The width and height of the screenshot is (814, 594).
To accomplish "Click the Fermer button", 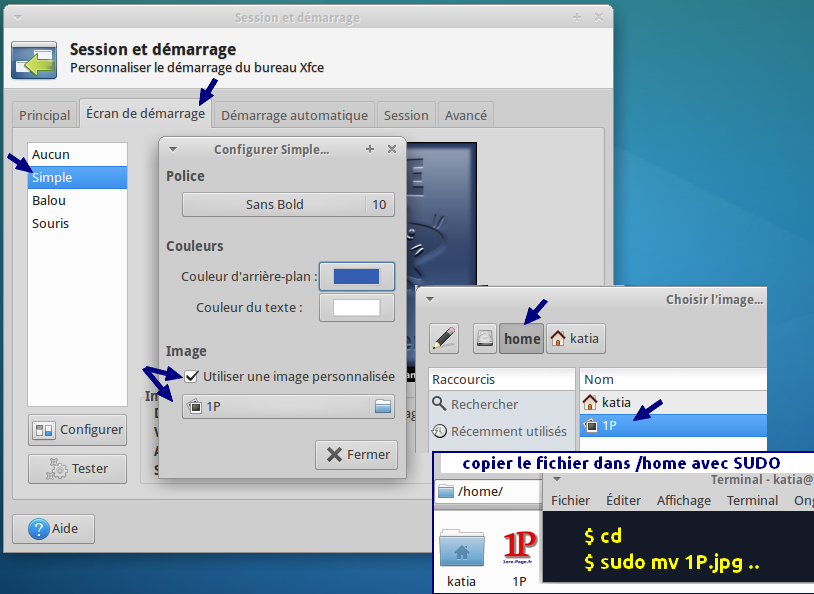I will [x=357, y=454].
